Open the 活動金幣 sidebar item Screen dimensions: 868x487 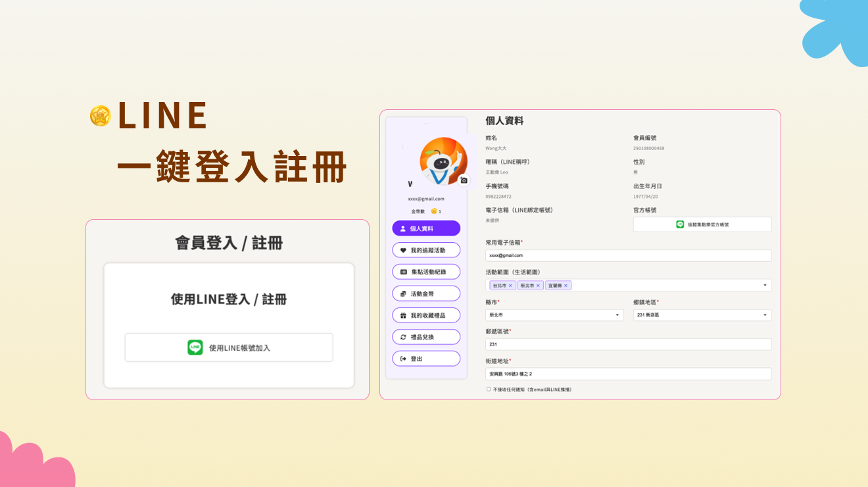pyautogui.click(x=426, y=294)
